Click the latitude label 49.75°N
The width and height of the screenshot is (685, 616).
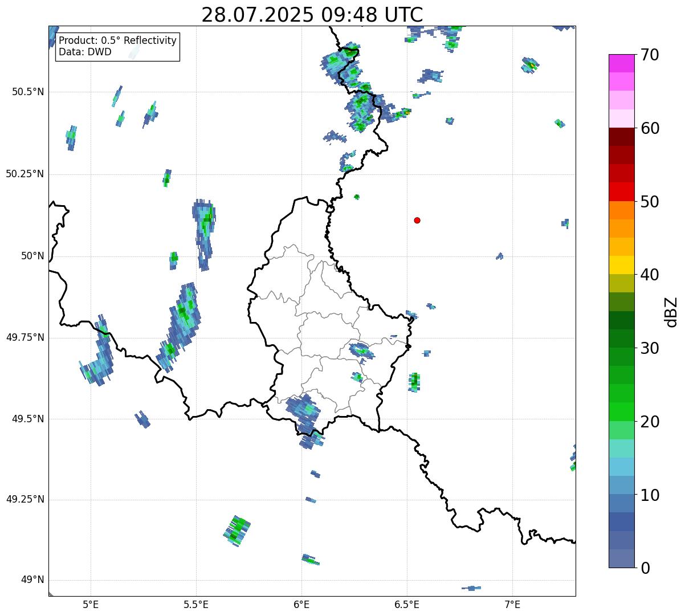tap(25, 337)
